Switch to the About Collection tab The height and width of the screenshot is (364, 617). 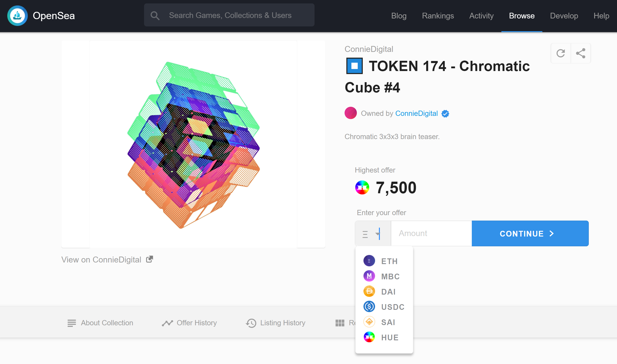(x=100, y=323)
